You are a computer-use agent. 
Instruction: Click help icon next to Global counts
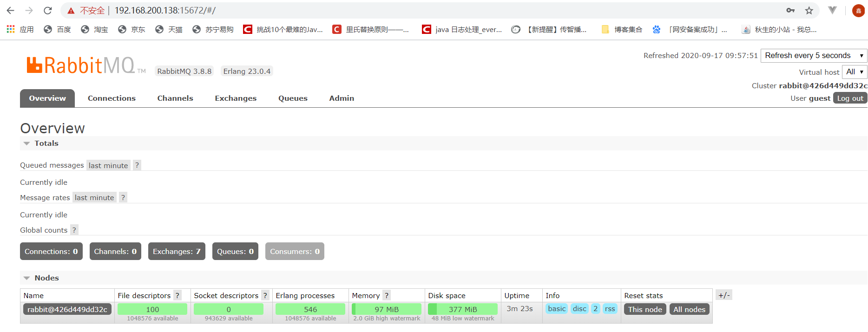click(x=74, y=230)
